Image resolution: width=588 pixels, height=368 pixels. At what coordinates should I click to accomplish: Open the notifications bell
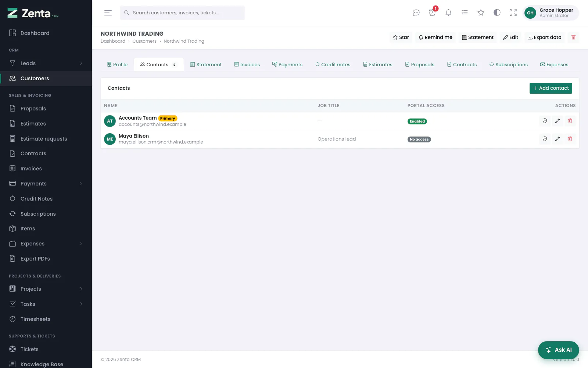click(448, 13)
